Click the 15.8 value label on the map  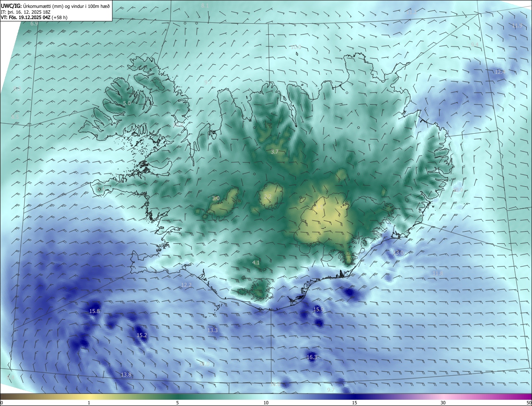[95, 311]
